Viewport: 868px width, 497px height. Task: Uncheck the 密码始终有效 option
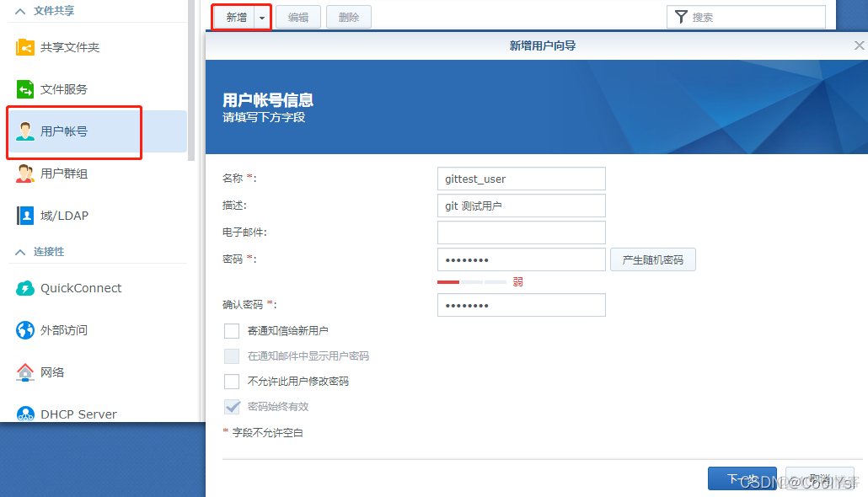[x=232, y=407]
